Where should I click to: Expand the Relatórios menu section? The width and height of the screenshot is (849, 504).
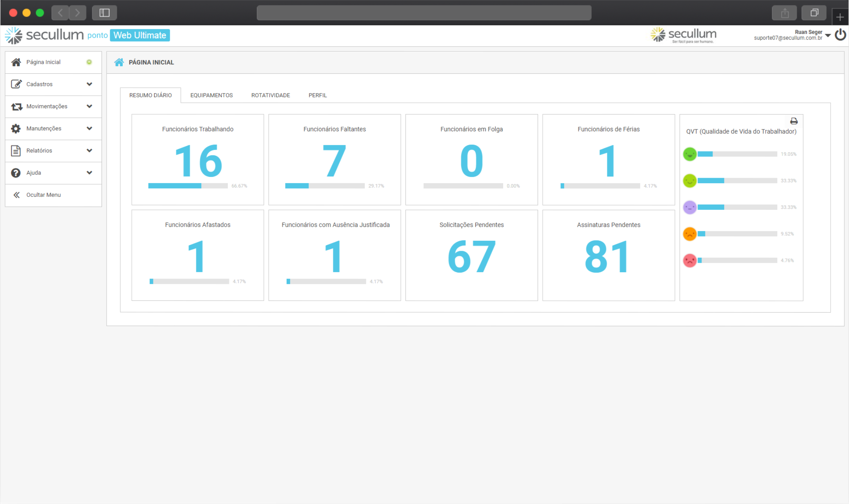pyautogui.click(x=89, y=151)
